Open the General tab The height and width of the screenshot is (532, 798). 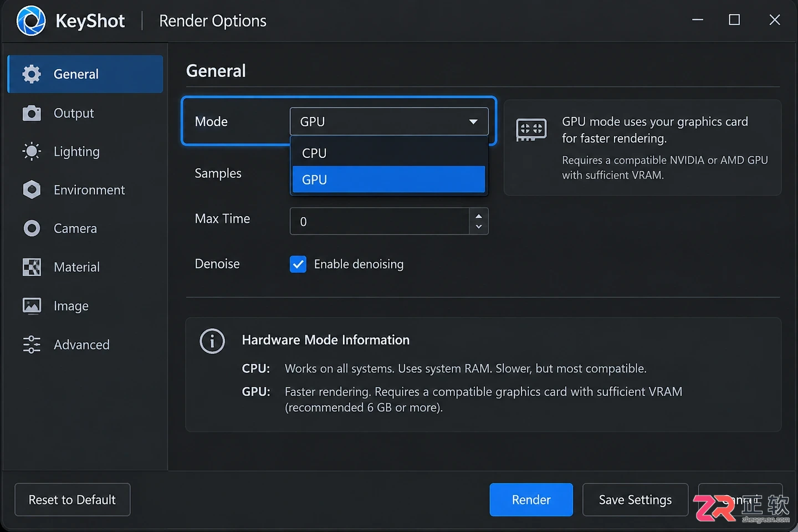(85, 74)
